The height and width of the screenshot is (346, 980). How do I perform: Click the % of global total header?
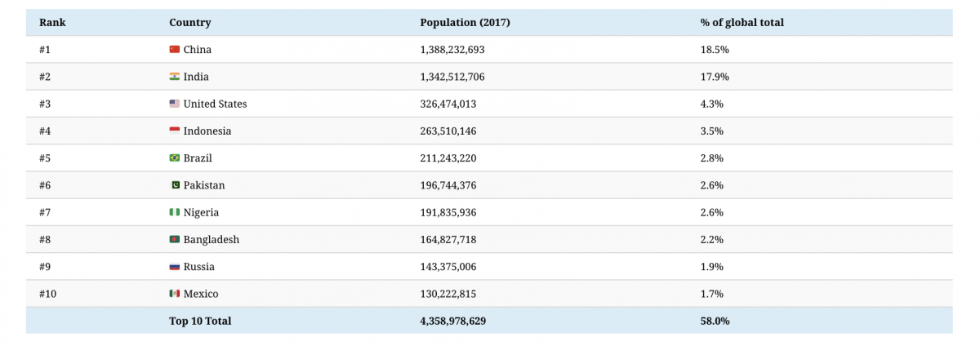[742, 23]
